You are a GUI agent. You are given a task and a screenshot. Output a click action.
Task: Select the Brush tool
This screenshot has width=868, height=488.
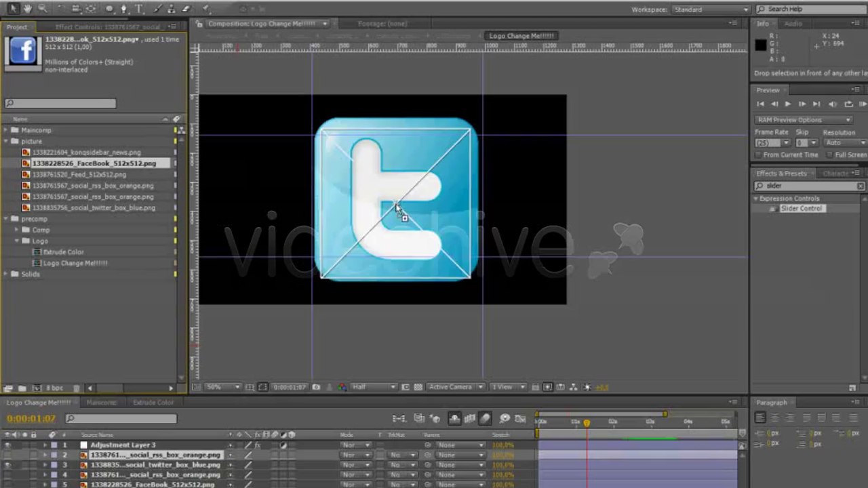158,9
